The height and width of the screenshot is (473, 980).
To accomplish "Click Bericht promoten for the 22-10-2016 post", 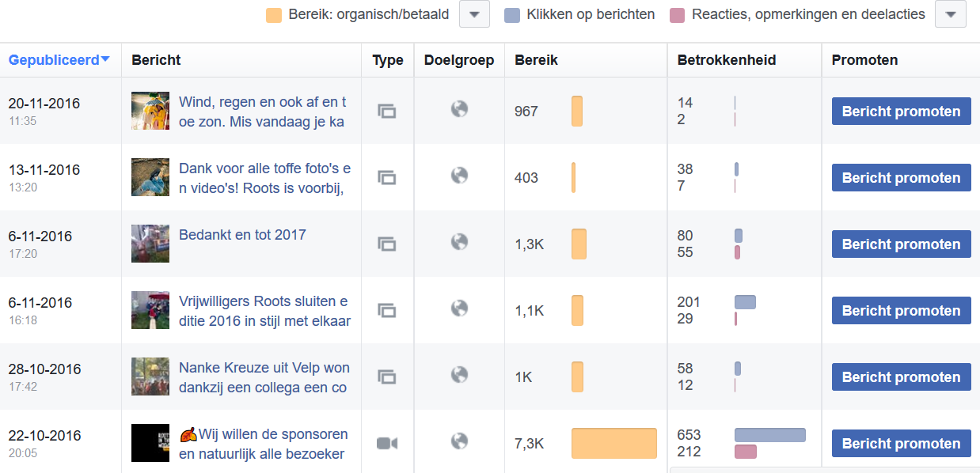I will [x=901, y=444].
